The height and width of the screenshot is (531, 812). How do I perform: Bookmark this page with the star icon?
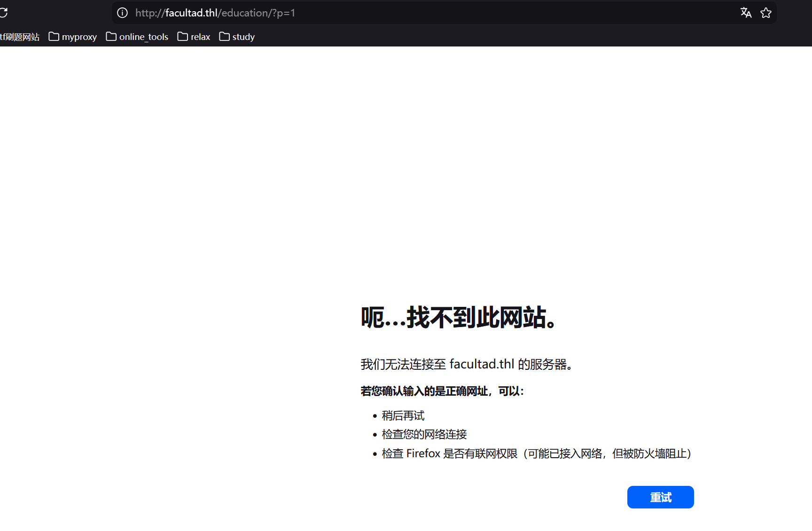click(x=766, y=13)
